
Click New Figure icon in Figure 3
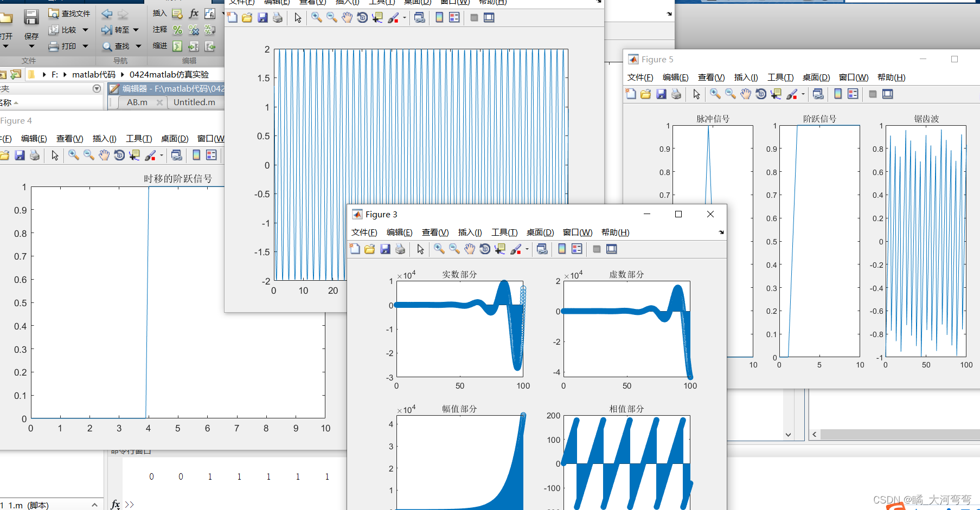355,249
